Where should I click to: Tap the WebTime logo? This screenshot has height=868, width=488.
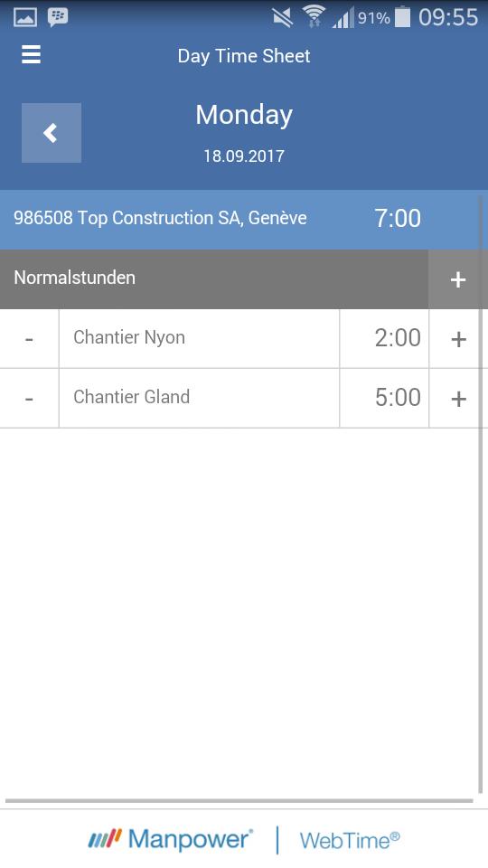350,840
